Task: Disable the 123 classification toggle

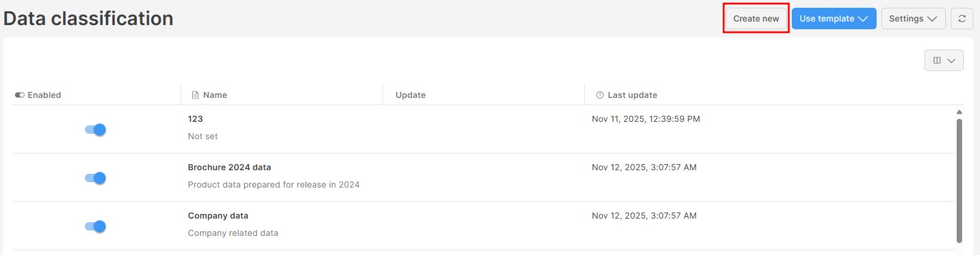Action: 96,130
